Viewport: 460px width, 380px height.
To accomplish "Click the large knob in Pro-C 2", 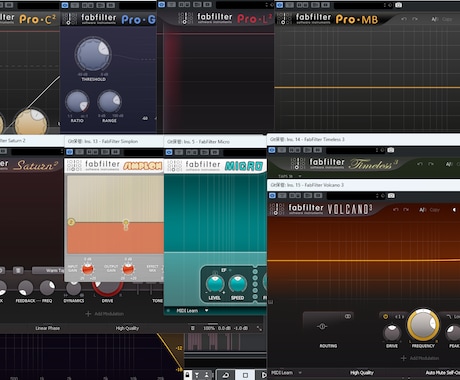I will (31, 122).
